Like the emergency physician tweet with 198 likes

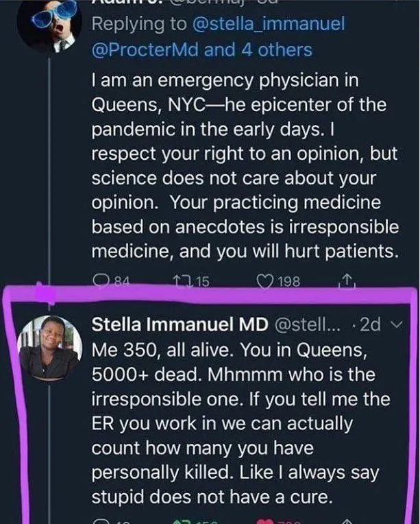coord(264,281)
